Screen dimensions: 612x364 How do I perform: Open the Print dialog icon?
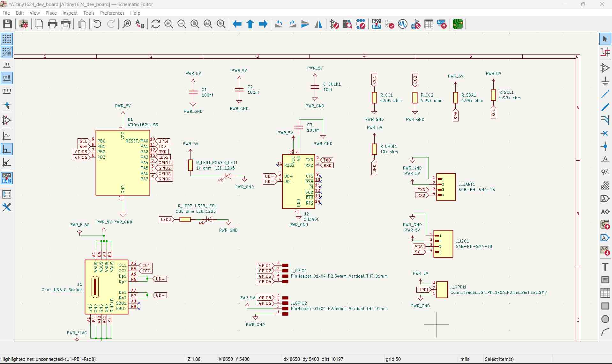coord(52,24)
